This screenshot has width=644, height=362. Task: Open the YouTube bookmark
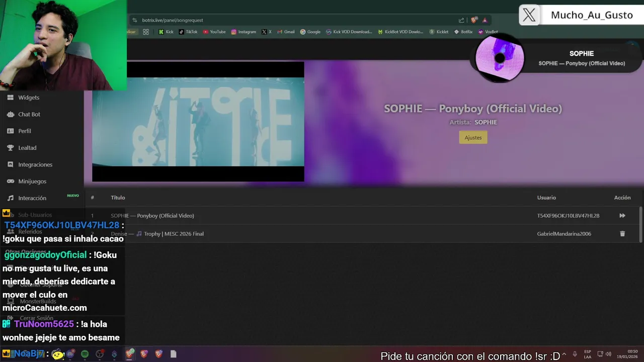coord(214,32)
